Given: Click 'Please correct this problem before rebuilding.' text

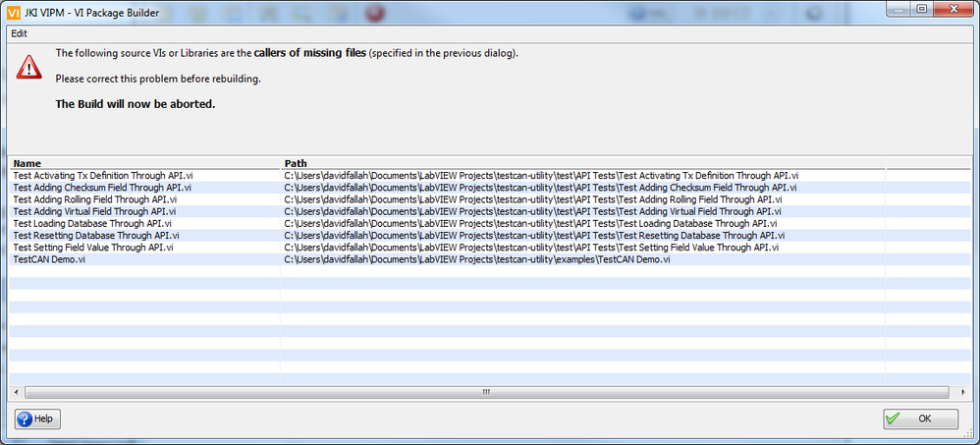Looking at the screenshot, I should [158, 79].
